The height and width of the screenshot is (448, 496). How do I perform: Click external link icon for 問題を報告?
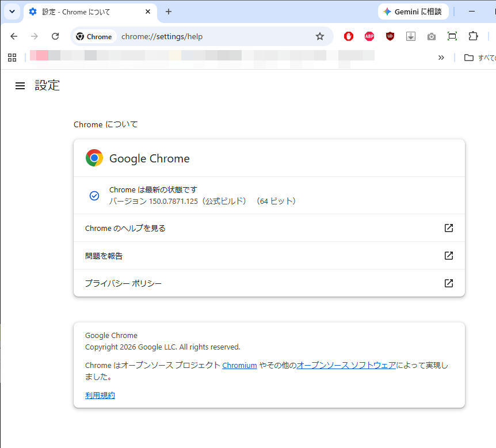[449, 256]
